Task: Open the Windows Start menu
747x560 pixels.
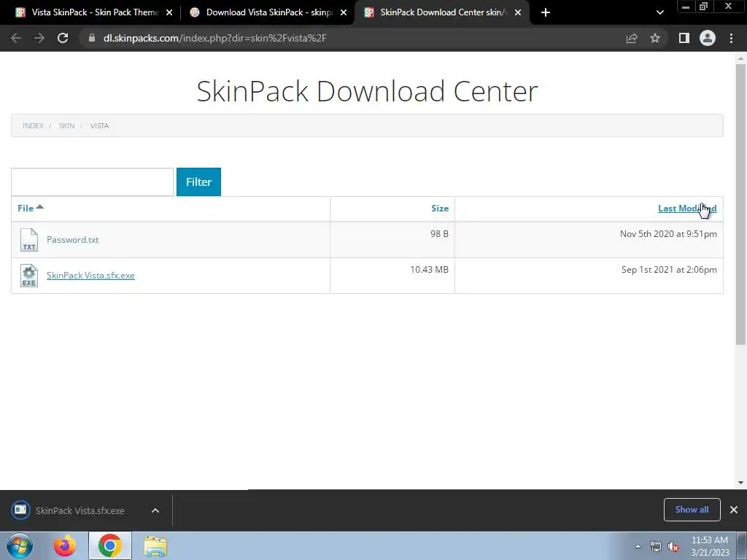Action: [x=20, y=545]
